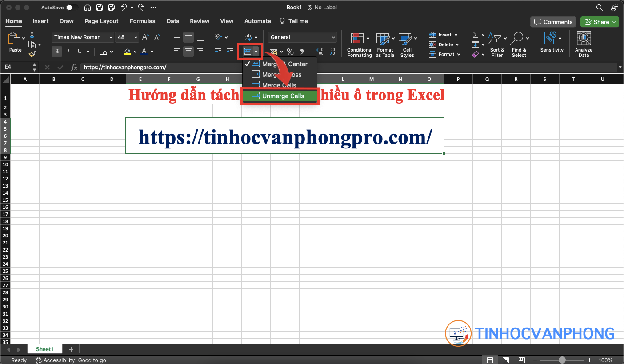
Task: Add a new sheet with plus button
Action: 71,349
